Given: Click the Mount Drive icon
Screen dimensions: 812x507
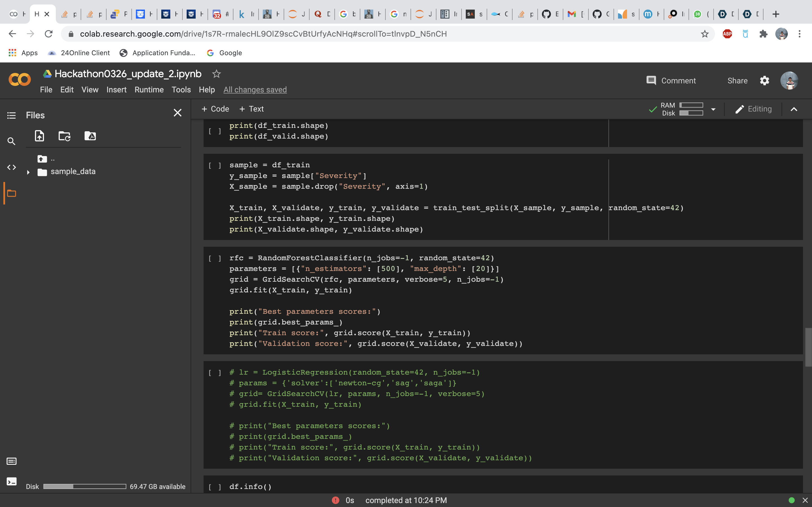Looking at the screenshot, I should [x=90, y=136].
